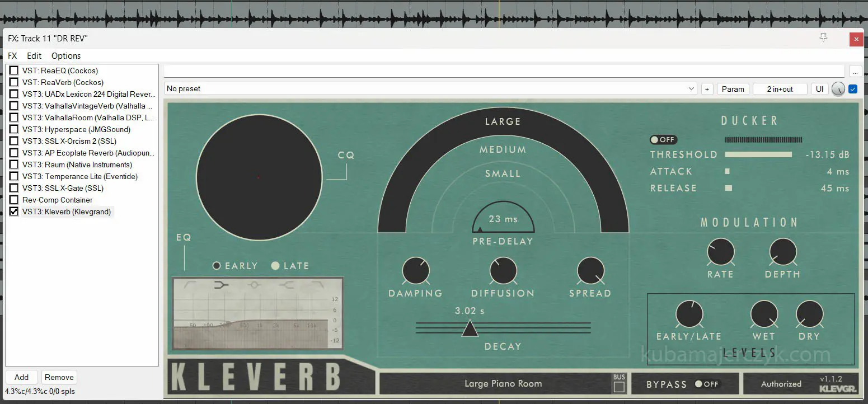Viewport: 868px width, 404px height.
Task: Select the EARLY EQ radio button
Action: point(217,266)
